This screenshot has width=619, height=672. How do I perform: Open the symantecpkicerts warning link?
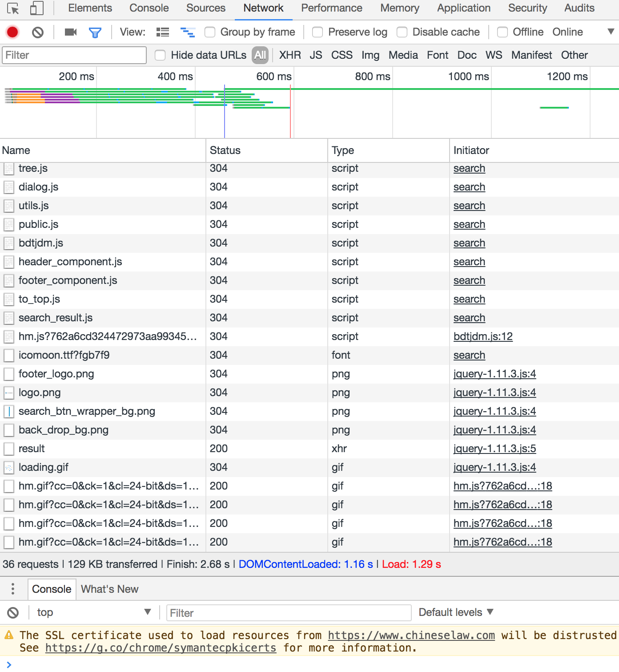point(161,648)
